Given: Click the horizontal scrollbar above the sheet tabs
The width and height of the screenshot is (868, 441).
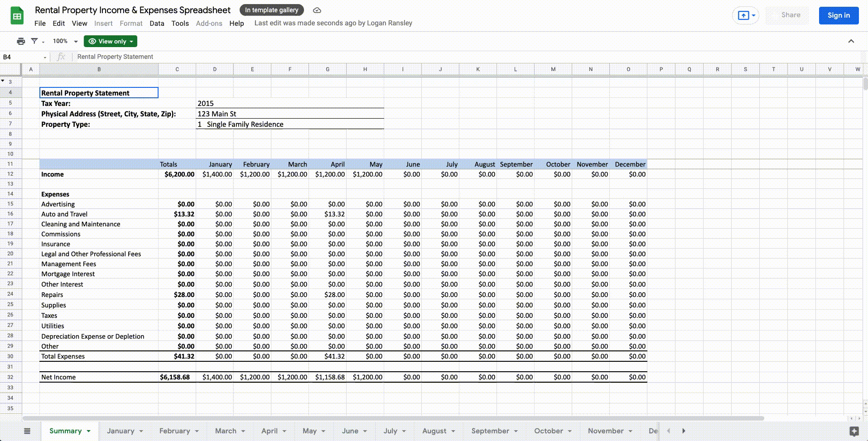Looking at the screenshot, I should (x=393, y=418).
